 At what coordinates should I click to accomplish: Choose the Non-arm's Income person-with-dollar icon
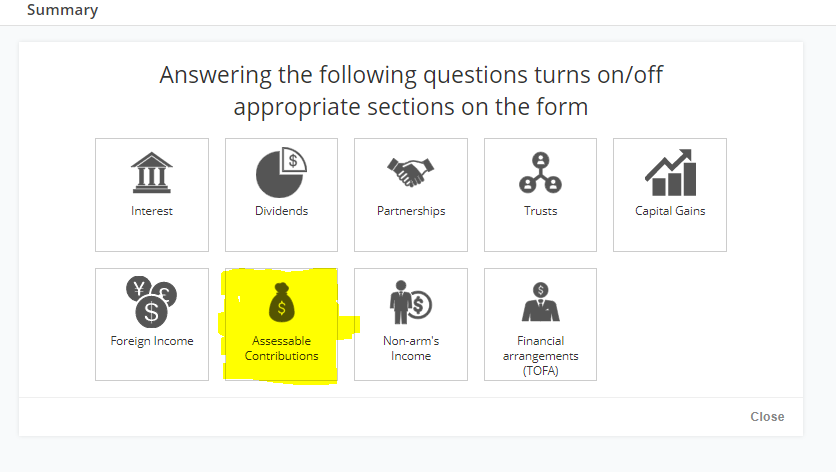[411, 302]
